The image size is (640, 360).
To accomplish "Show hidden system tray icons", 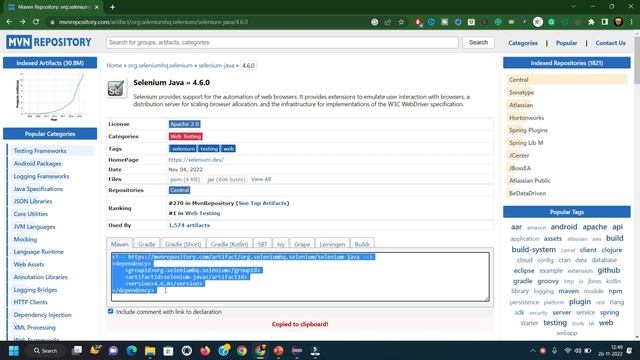I will (x=533, y=351).
